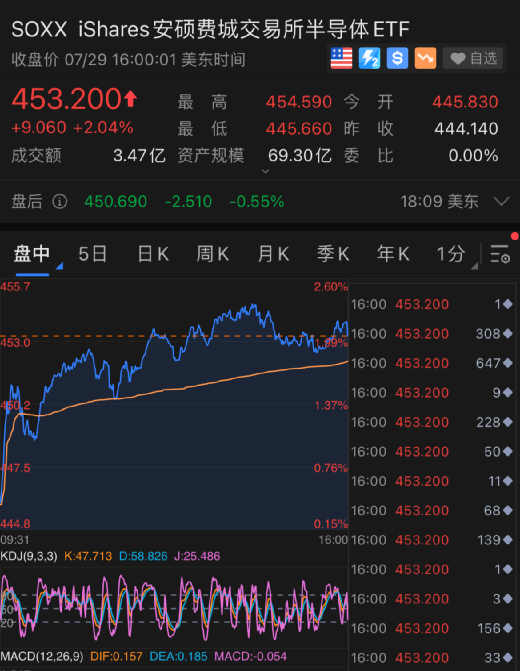Image resolution: width=520 pixels, height=671 pixels.
Task: Tap the trade row with volume 647
Action: click(x=432, y=363)
